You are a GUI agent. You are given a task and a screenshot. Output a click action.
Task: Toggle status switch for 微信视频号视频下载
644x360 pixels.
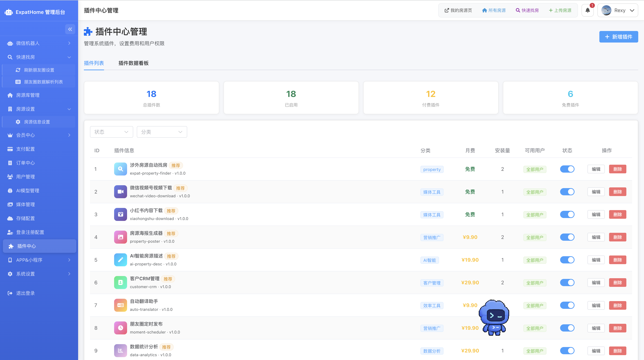pos(567,192)
